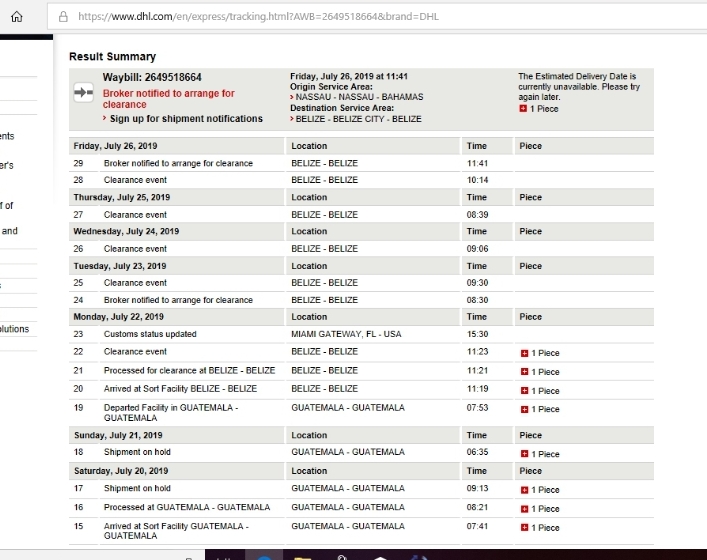Viewport: 707px width, 560px height.
Task: Click event 27 Clearance event description
Action: [x=135, y=215]
